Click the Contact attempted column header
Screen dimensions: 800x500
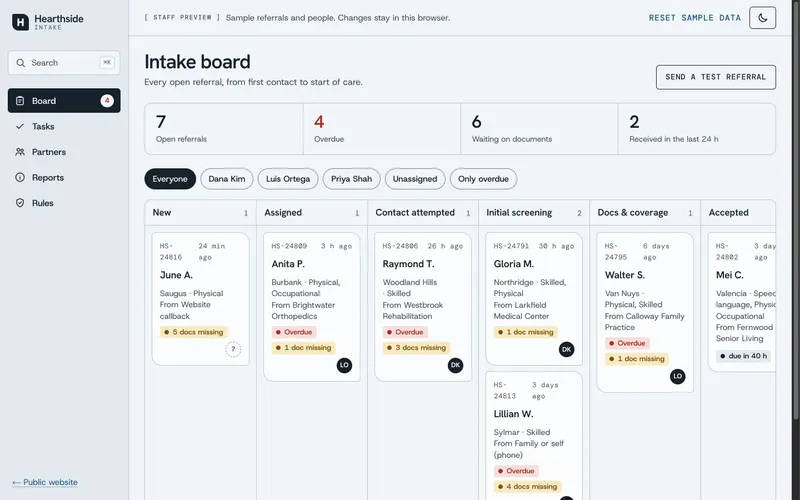(x=423, y=213)
